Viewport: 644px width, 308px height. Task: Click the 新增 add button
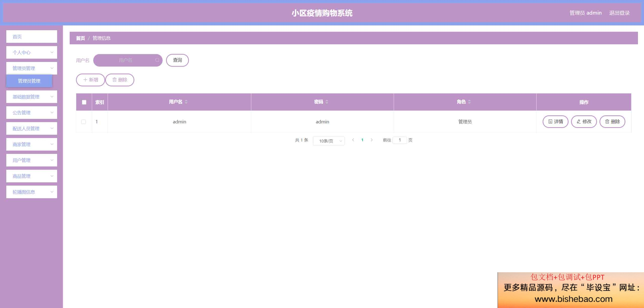[91, 80]
